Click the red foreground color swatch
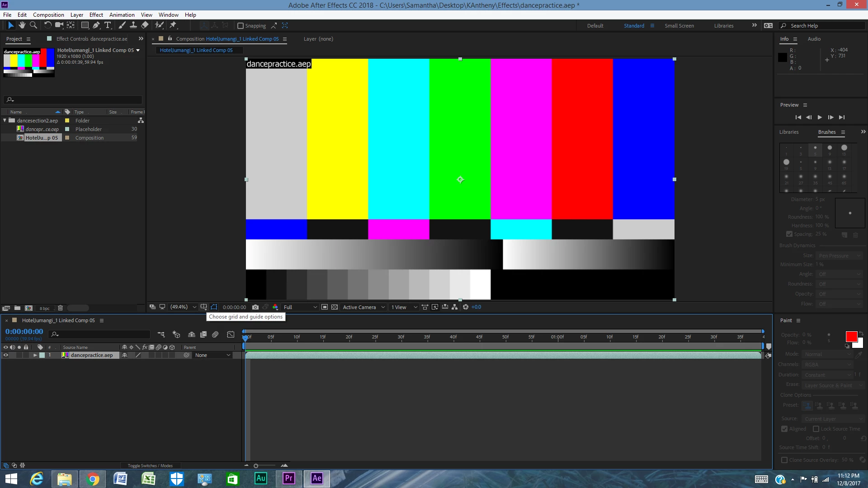The height and width of the screenshot is (488, 868). click(851, 337)
